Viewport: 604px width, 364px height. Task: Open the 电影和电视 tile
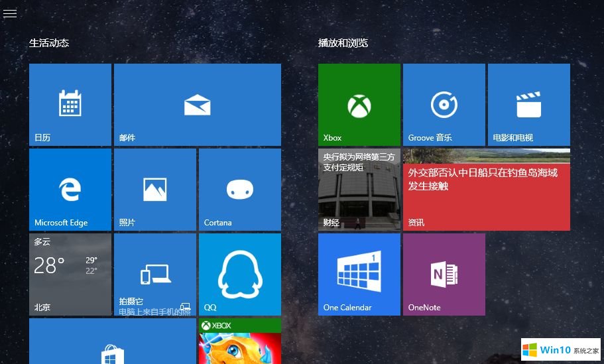(529, 105)
